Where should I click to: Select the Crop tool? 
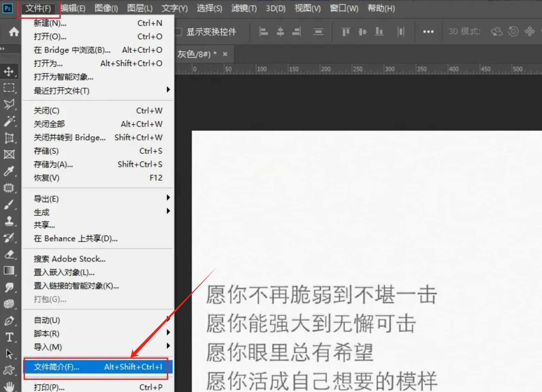click(x=9, y=138)
